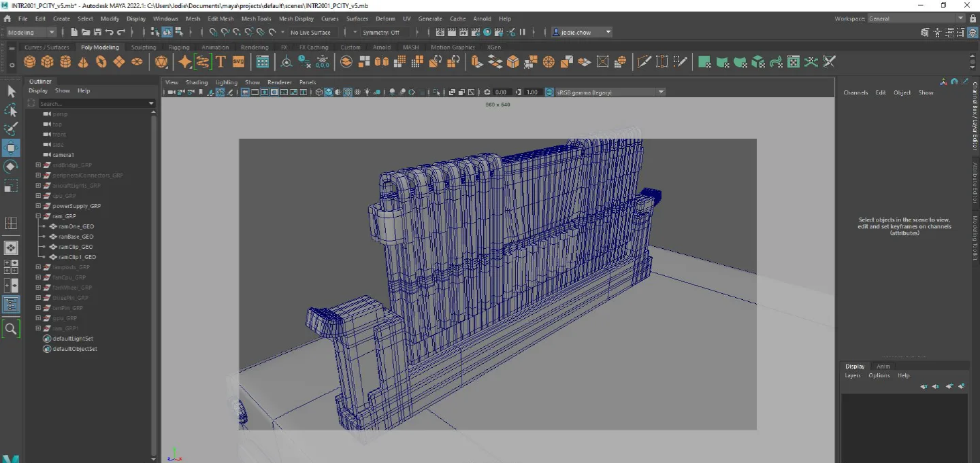
Task: Open the Mesh Tools menu
Action: pyautogui.click(x=256, y=18)
